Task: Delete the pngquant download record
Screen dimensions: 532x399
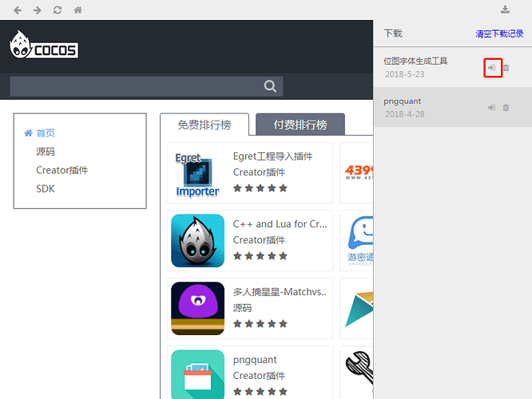Action: tap(506, 108)
